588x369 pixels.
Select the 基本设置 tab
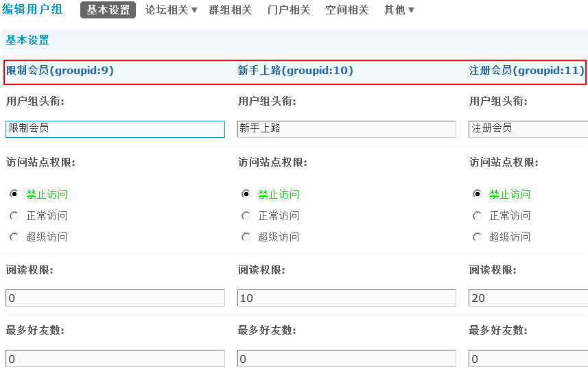(x=108, y=10)
